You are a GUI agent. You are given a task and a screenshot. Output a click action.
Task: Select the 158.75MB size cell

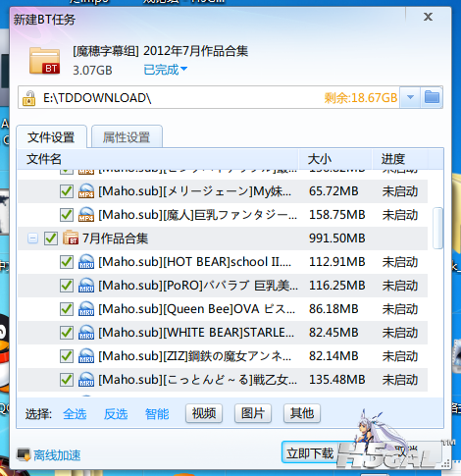tap(337, 215)
